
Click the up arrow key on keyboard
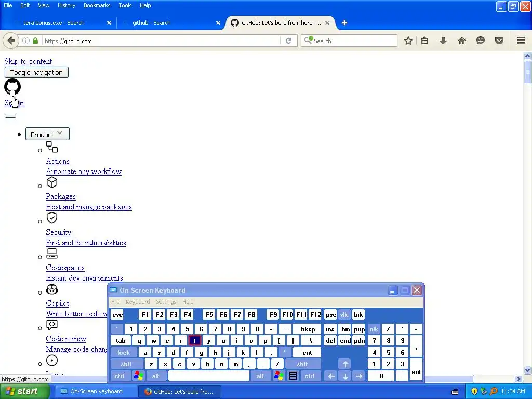tap(345, 364)
